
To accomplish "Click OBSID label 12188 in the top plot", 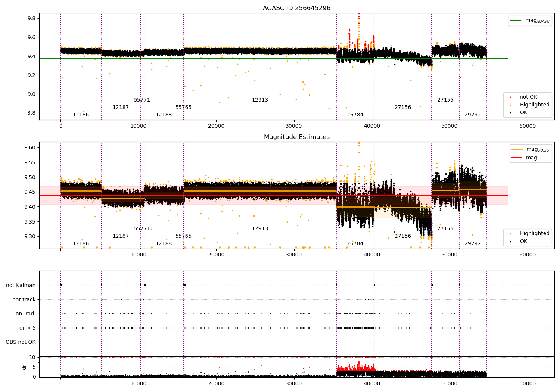I will pos(164,115).
